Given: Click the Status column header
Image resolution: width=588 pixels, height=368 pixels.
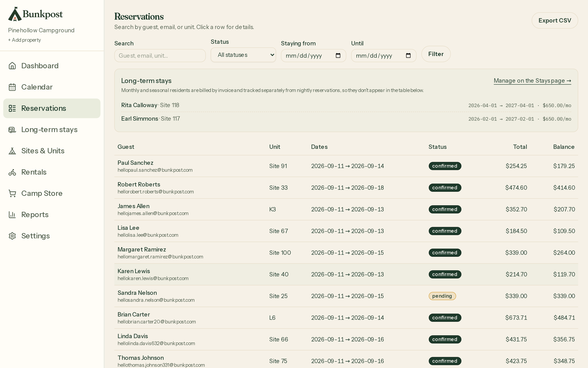Looking at the screenshot, I should coord(437,147).
